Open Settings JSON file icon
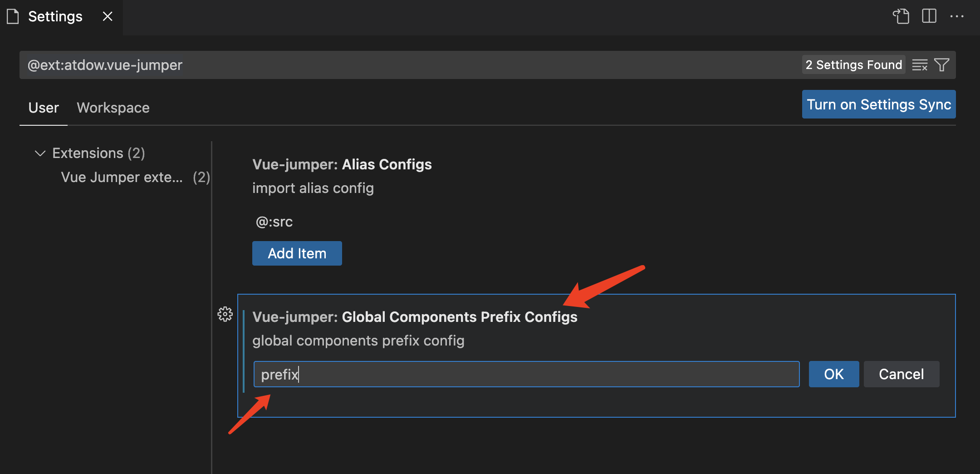The height and width of the screenshot is (474, 980). tap(901, 16)
